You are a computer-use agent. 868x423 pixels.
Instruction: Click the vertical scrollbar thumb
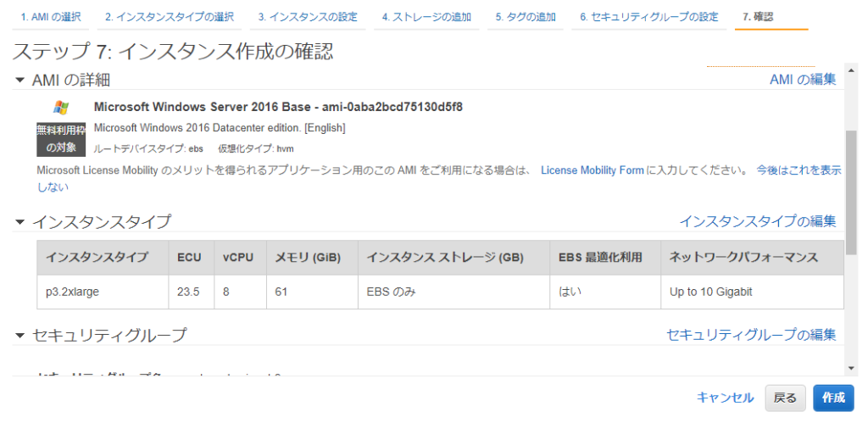point(851,193)
